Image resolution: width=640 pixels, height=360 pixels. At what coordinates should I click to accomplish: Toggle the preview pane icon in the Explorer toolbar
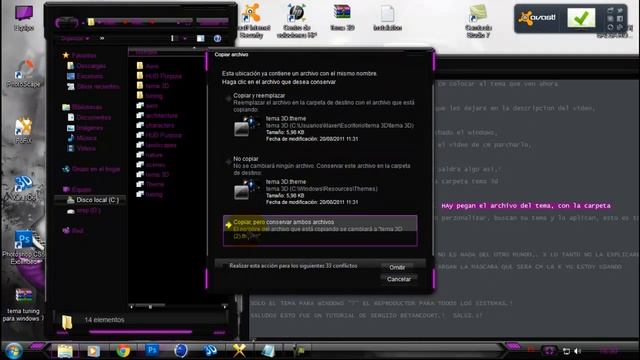(x=200, y=38)
